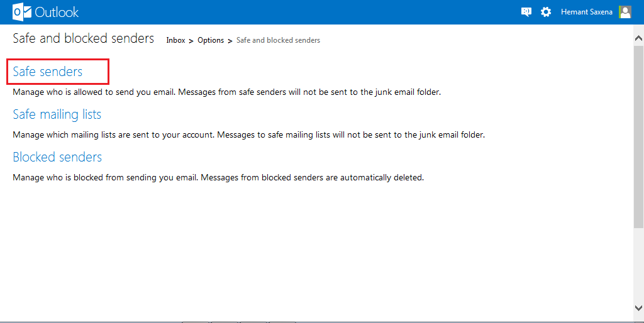644x323 pixels.
Task: Click the scrollbar up arrow
Action: (x=638, y=38)
